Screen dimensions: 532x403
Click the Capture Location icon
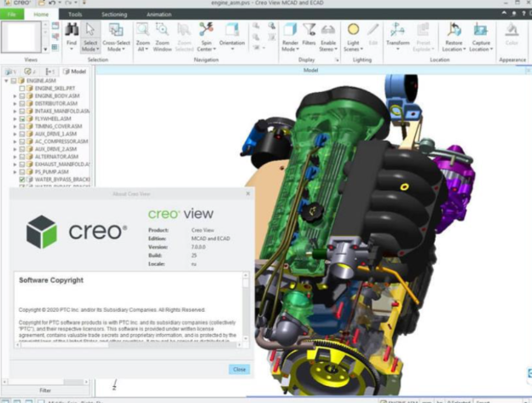(481, 33)
